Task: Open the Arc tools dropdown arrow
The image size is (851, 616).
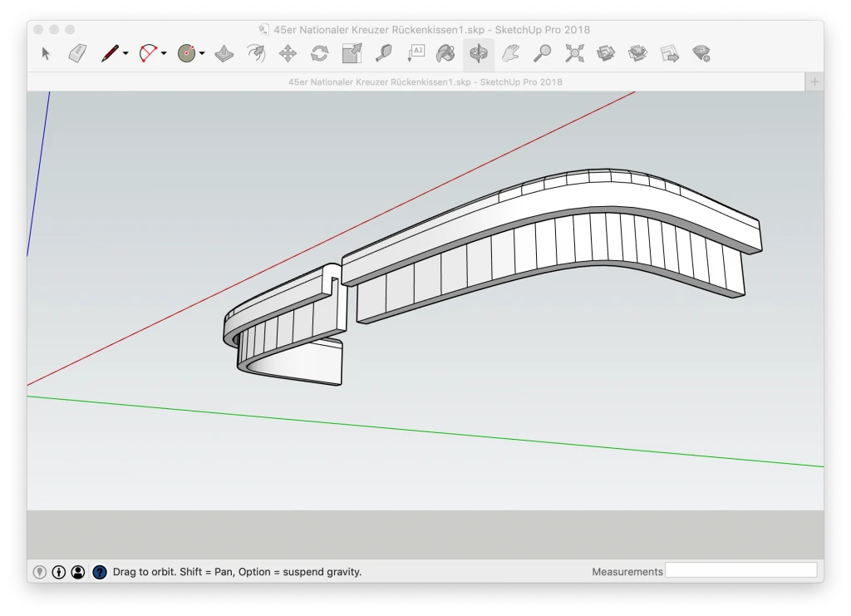Action: pyautogui.click(x=164, y=54)
